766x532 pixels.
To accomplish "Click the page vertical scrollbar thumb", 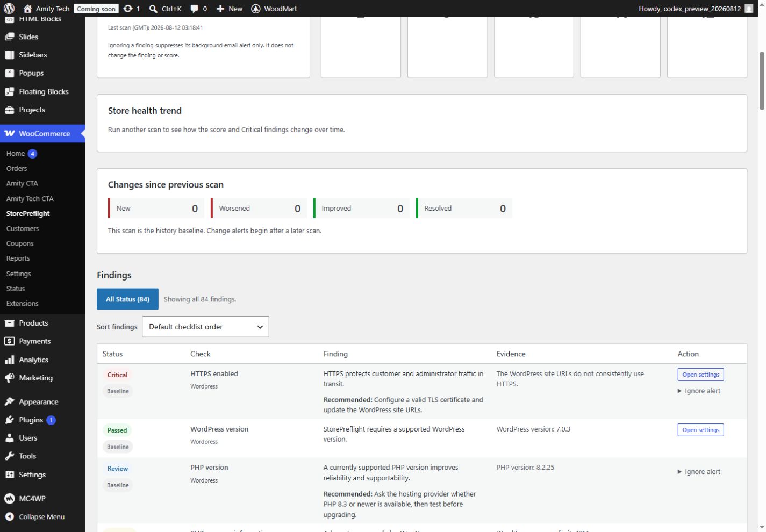I will [x=762, y=81].
